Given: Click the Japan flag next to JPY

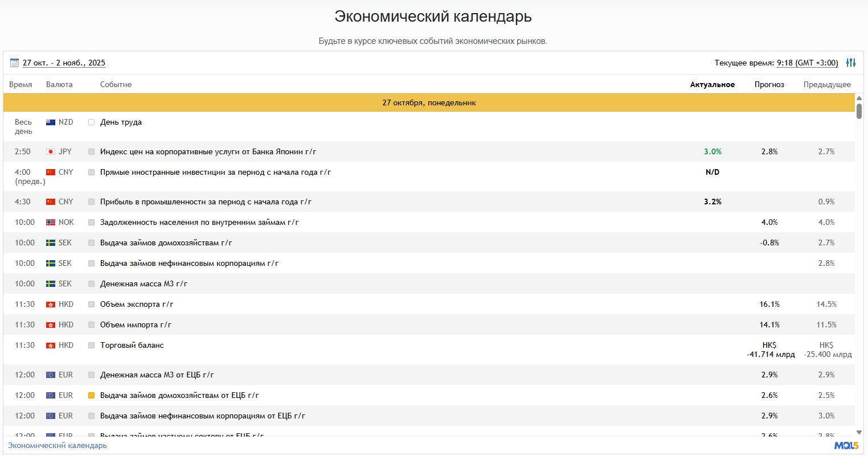Looking at the screenshot, I should coord(51,152).
